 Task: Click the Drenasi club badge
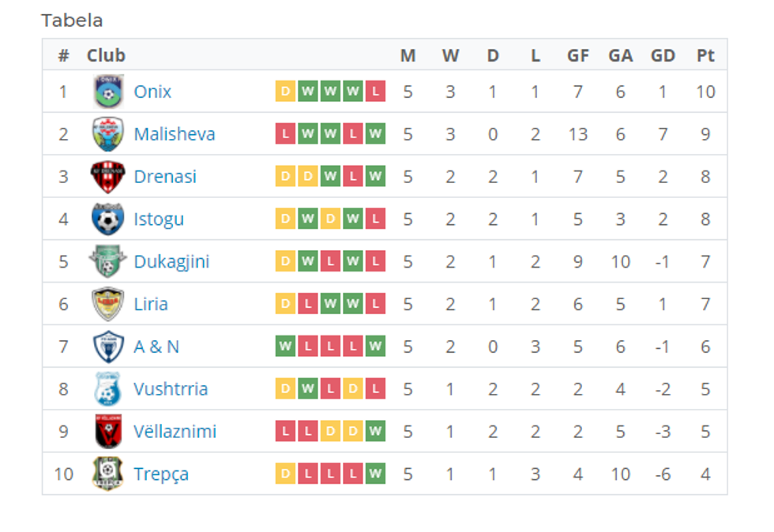[x=107, y=177]
